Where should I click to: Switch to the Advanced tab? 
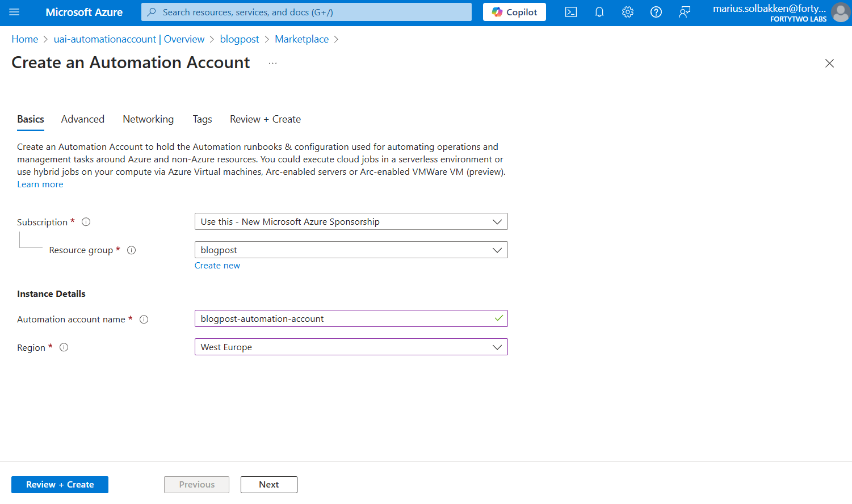point(83,119)
